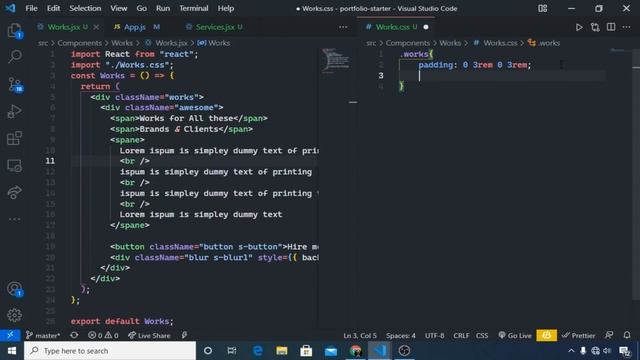Screen dimensions: 640x360
Task: Close the Works.jsx tab
Action: 96,27
